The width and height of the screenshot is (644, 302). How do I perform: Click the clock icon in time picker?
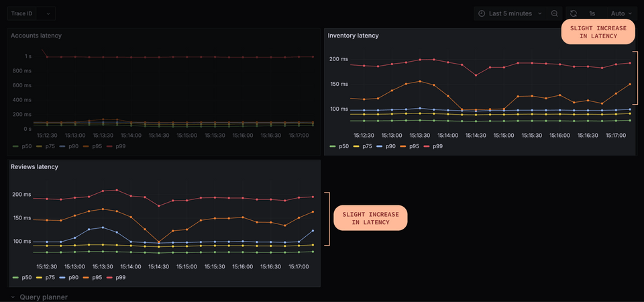pyautogui.click(x=482, y=13)
